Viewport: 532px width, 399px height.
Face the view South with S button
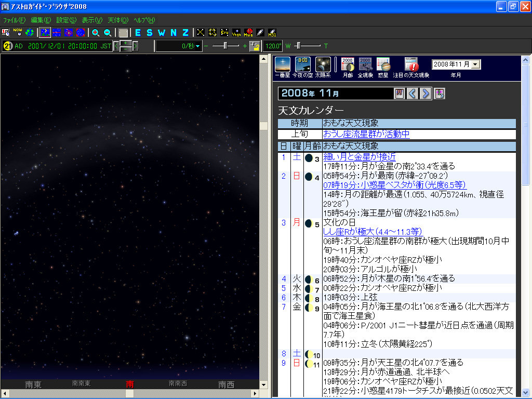click(149, 33)
